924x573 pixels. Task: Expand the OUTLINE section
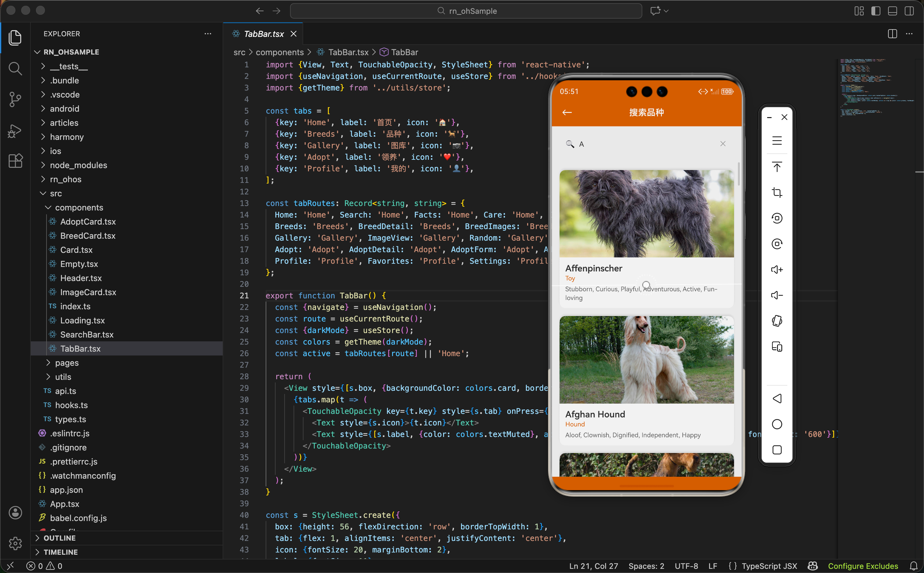[x=59, y=538]
